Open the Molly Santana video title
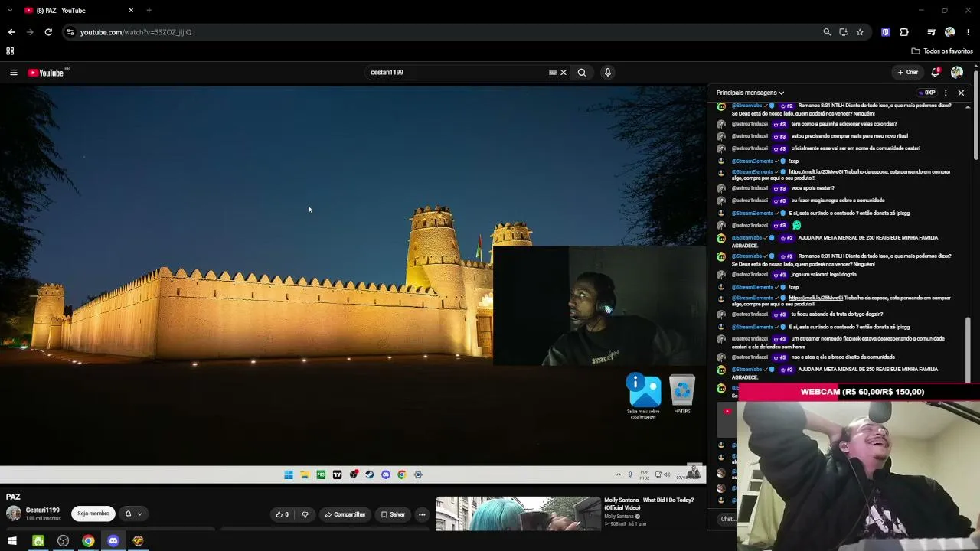Viewport: 980px width, 551px height. pyautogui.click(x=649, y=504)
